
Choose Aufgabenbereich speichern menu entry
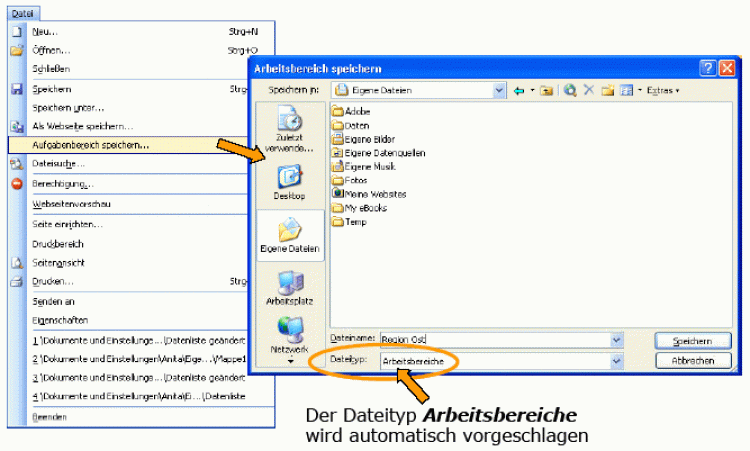92,145
